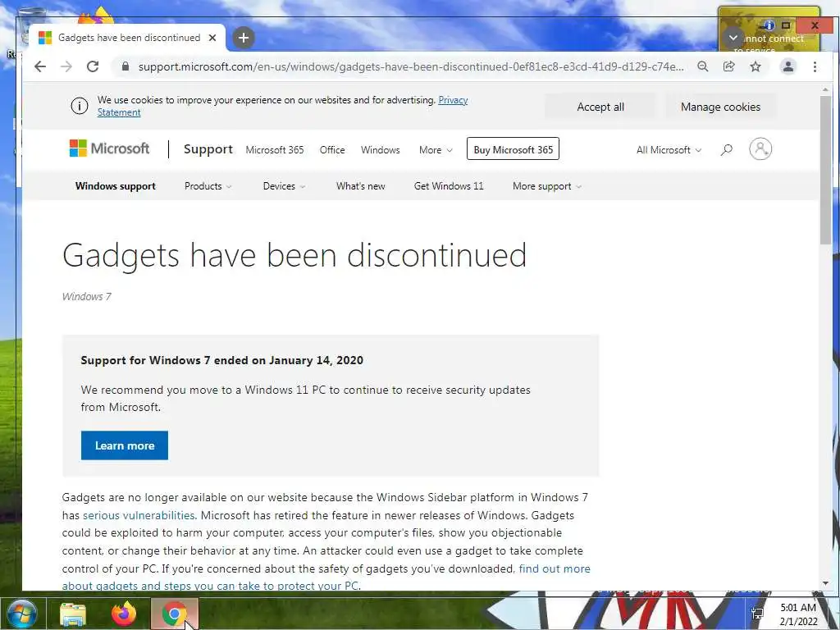The height and width of the screenshot is (630, 840).
Task: Expand the More support menu
Action: 547,186
